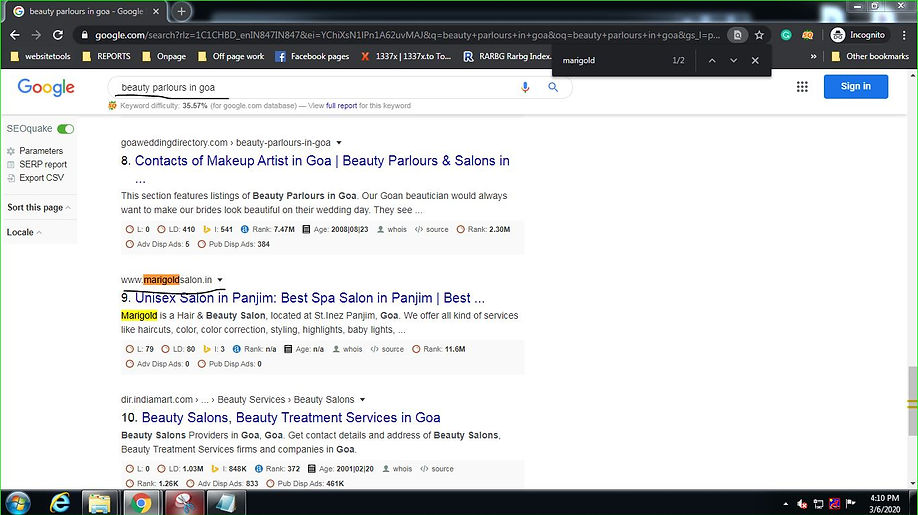Close the beauty parlours in goa tab
Screen dimensions: 918x515
[x=156, y=11]
